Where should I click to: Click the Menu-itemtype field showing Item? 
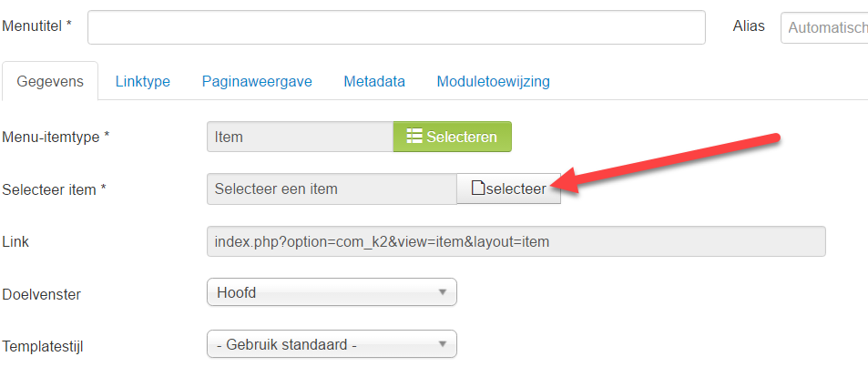click(x=300, y=137)
